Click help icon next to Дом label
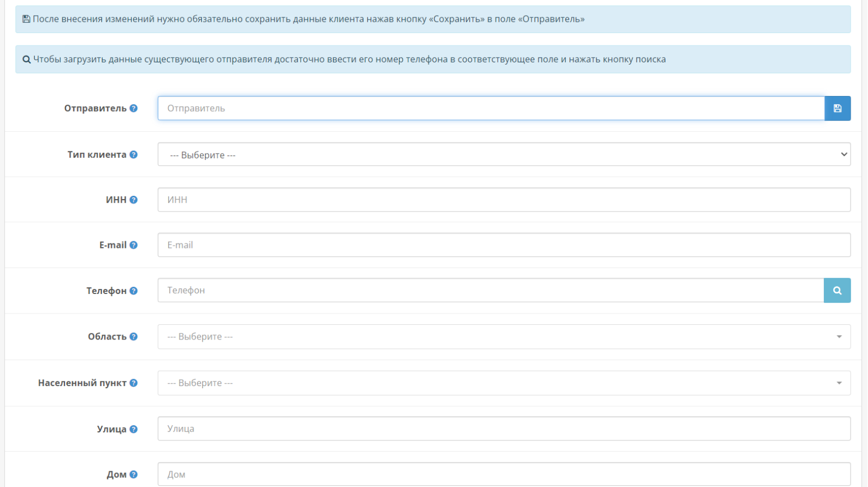The width and height of the screenshot is (868, 487). click(133, 475)
